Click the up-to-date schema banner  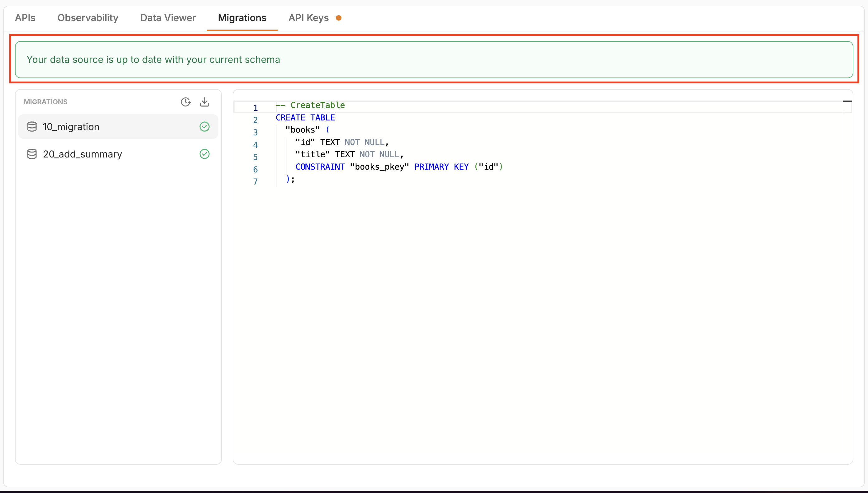pyautogui.click(x=434, y=59)
